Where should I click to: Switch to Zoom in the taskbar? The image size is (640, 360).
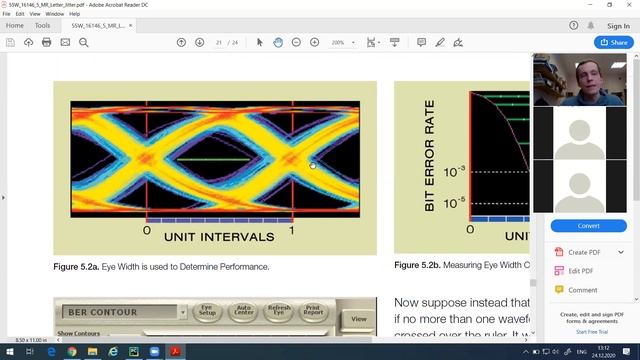point(155,351)
